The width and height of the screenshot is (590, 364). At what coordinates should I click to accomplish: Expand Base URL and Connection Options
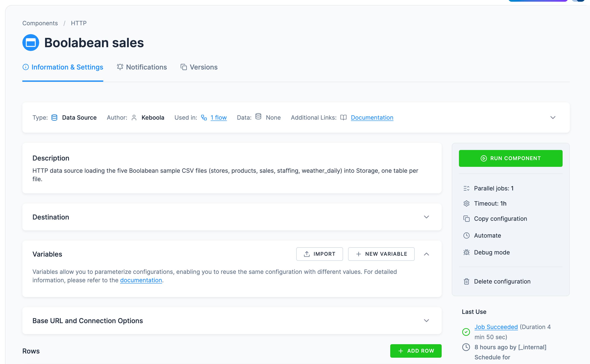point(426,321)
